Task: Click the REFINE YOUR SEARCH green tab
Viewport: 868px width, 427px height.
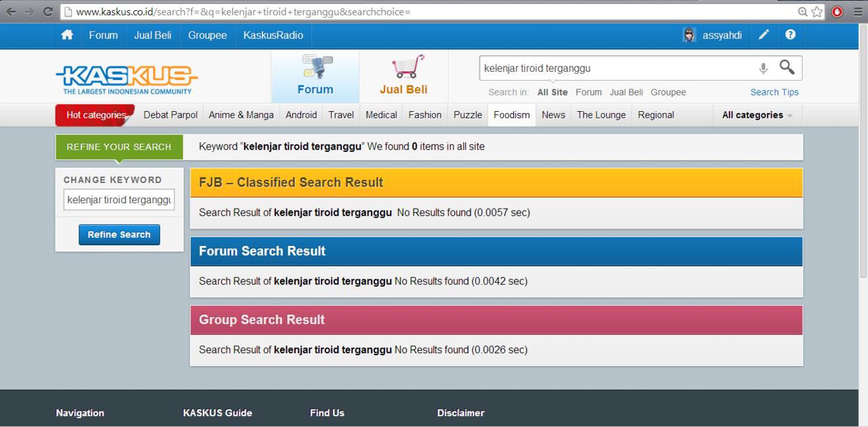Action: click(119, 147)
